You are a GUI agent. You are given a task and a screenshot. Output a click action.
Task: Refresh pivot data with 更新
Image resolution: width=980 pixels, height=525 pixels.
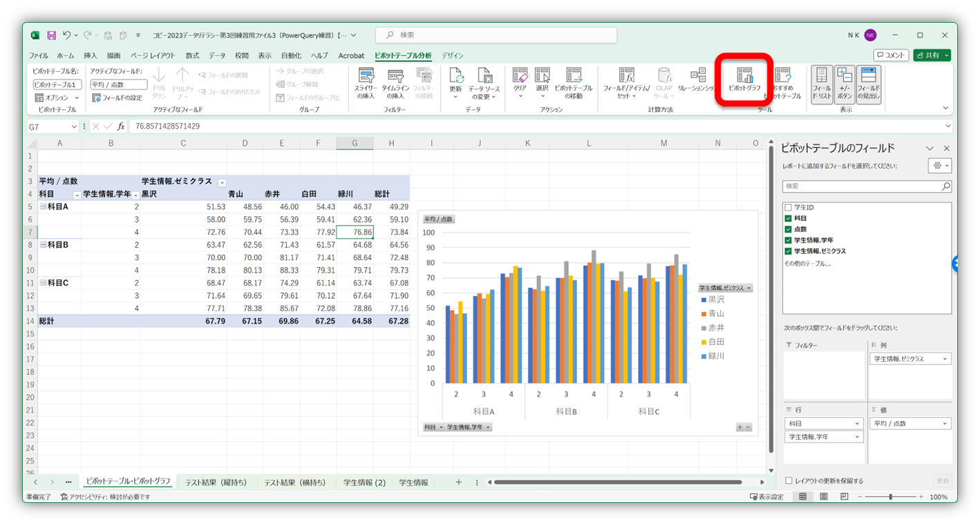point(455,84)
